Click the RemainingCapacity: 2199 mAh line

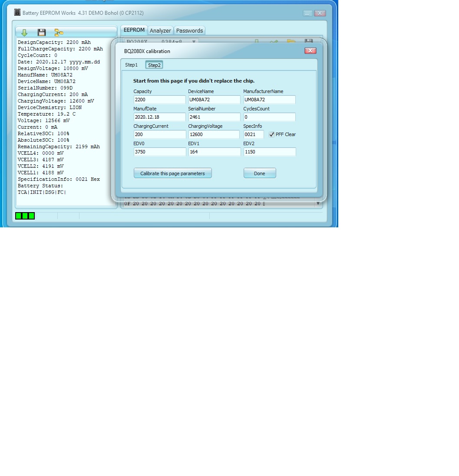(59, 146)
